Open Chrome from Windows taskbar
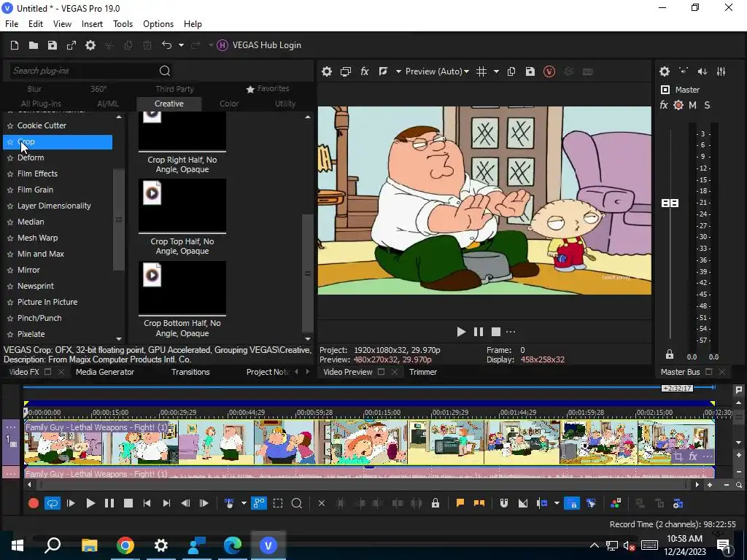This screenshot has width=747, height=560. tap(125, 545)
